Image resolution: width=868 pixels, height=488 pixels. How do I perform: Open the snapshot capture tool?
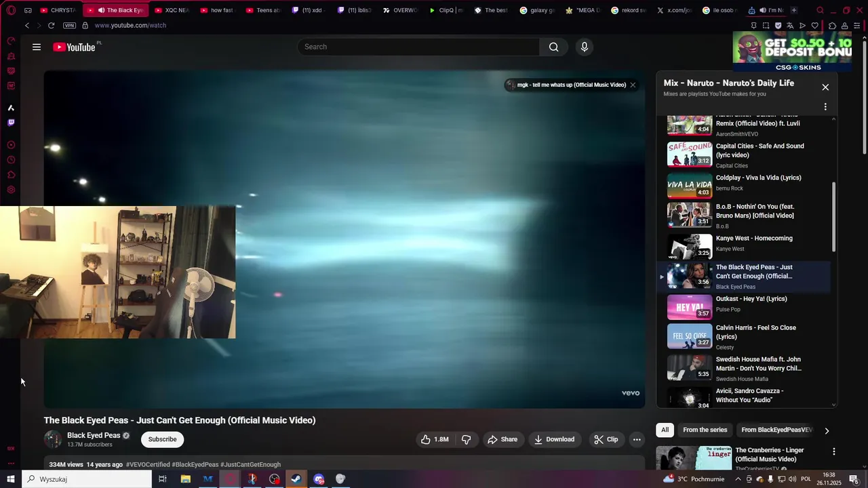pos(766,26)
